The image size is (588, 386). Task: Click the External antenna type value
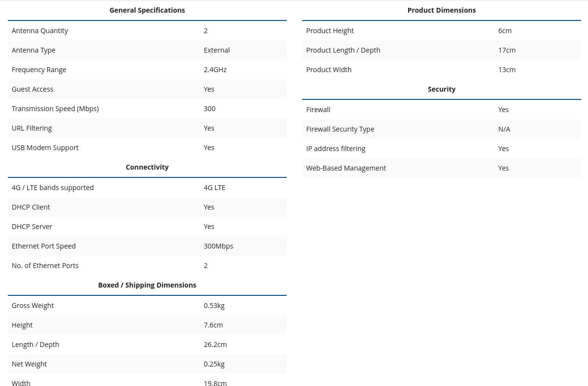(x=216, y=50)
